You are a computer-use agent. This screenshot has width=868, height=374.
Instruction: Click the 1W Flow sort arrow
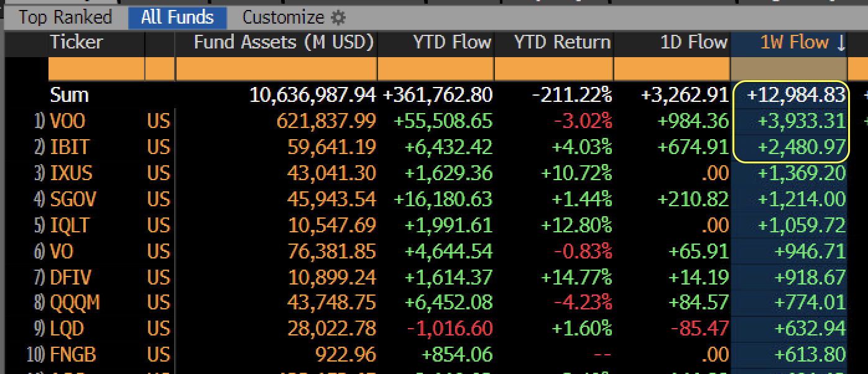click(x=841, y=43)
